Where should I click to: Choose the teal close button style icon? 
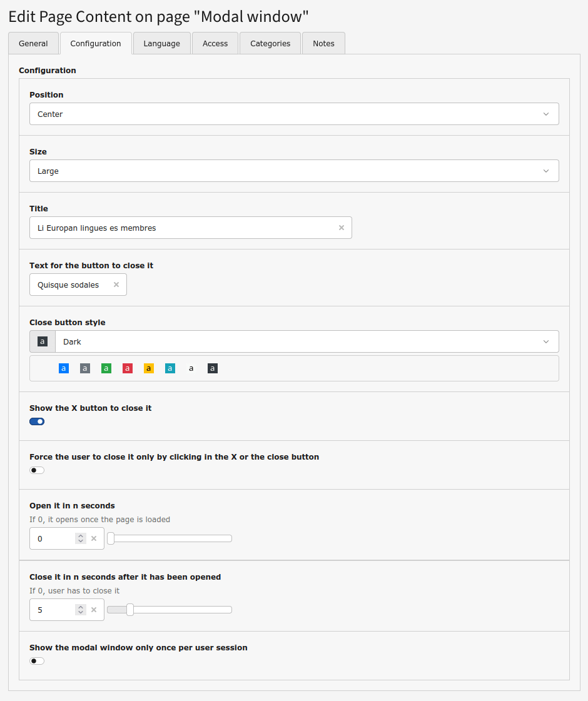[170, 369]
